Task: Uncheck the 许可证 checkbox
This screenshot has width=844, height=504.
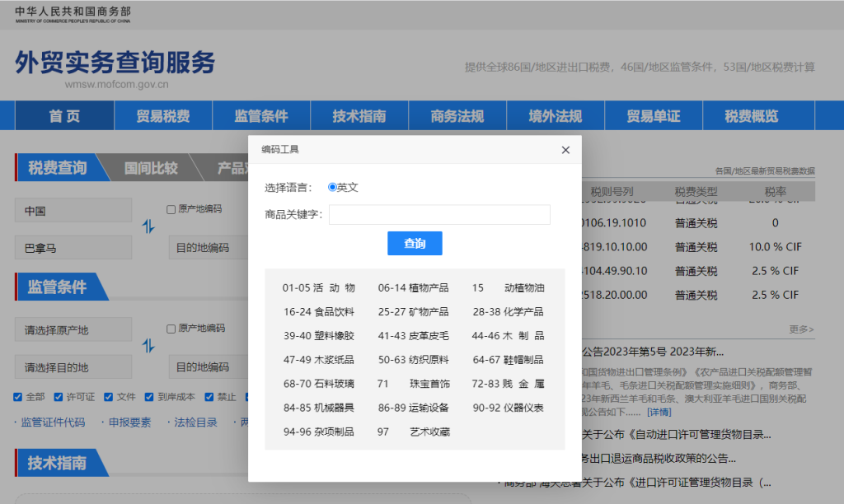Action: pos(59,397)
